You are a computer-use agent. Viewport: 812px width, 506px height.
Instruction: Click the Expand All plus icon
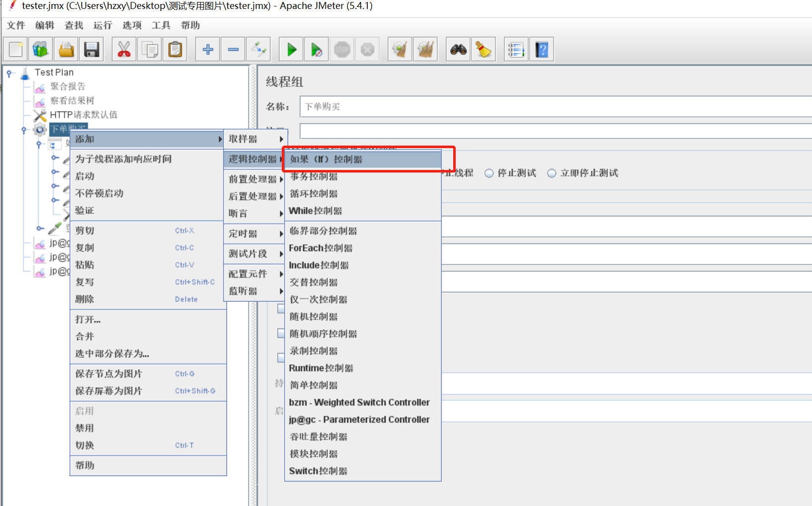[208, 49]
